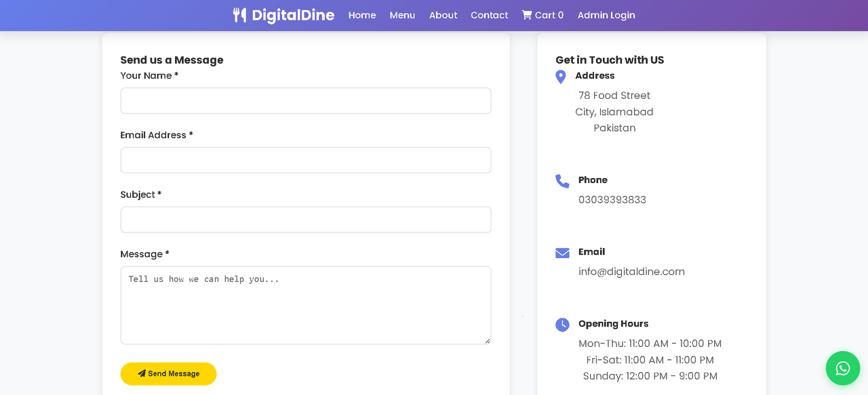Click the 'Address' label
Screen dimensions: 868x395
point(595,76)
